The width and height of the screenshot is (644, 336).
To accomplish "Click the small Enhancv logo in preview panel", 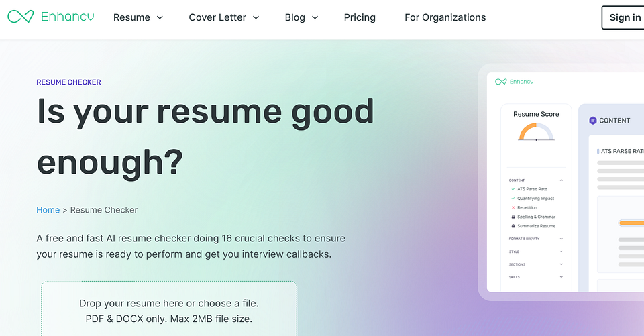I will [515, 82].
